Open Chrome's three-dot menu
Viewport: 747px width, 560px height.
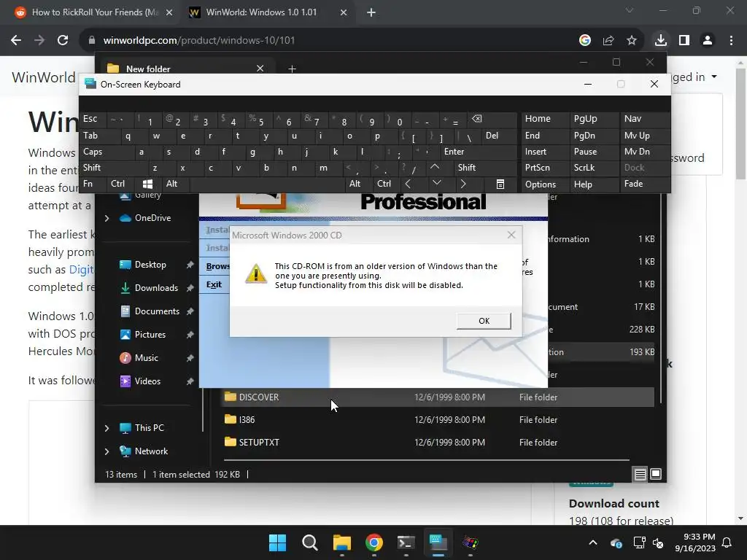click(x=731, y=41)
